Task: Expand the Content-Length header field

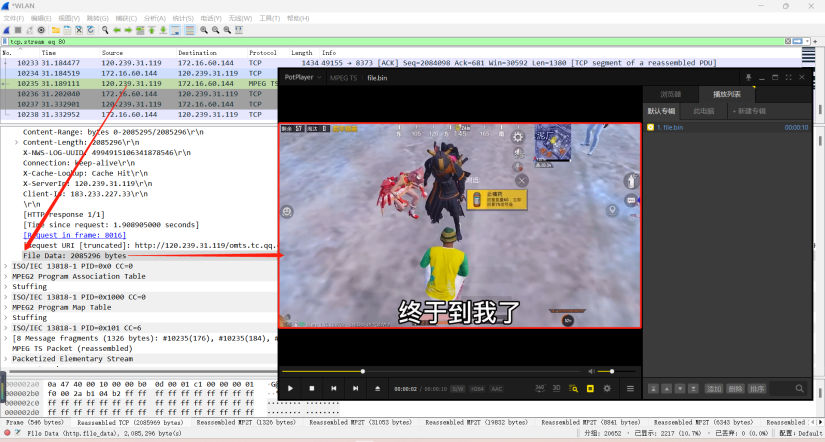Action: click(16, 143)
